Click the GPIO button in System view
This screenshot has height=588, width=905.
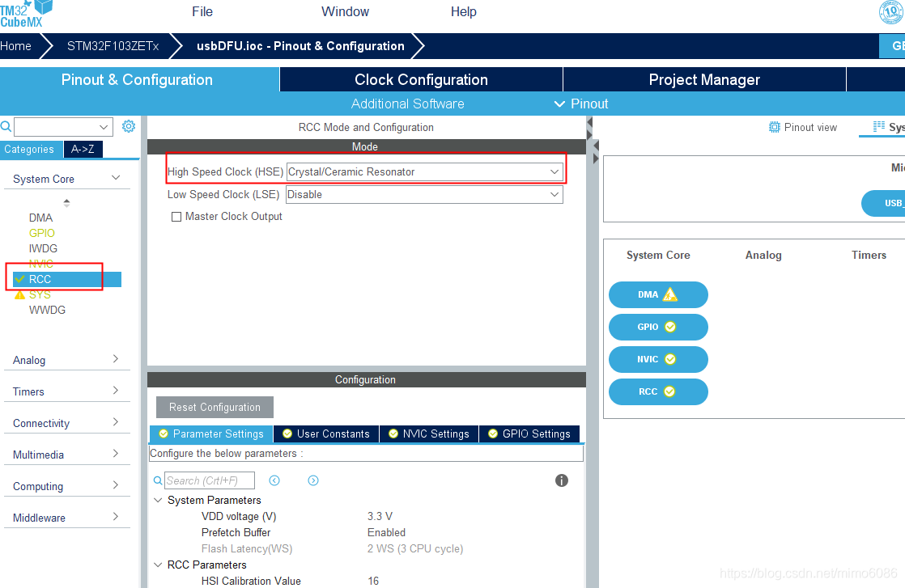[658, 327]
